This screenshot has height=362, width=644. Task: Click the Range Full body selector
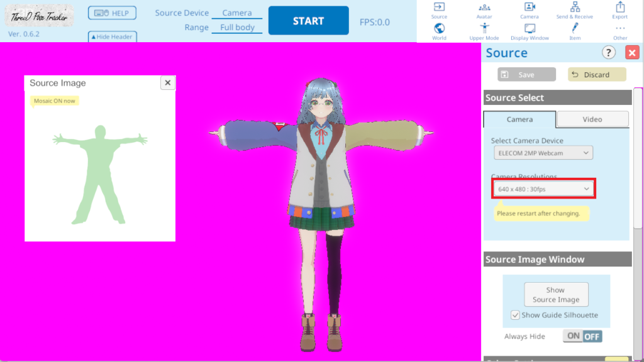pos(237,28)
